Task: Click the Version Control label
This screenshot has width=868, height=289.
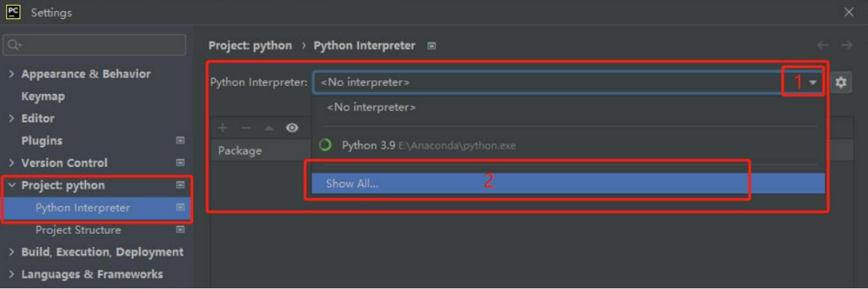Action: click(64, 163)
